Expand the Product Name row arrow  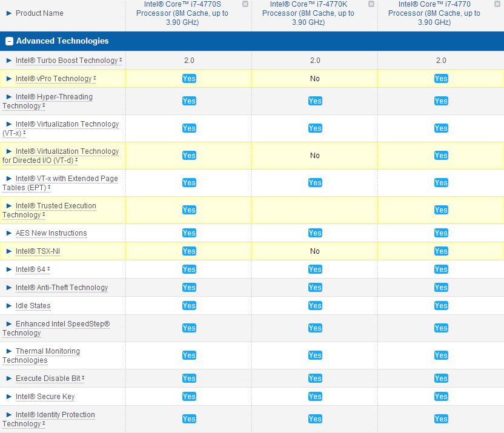click(9, 13)
